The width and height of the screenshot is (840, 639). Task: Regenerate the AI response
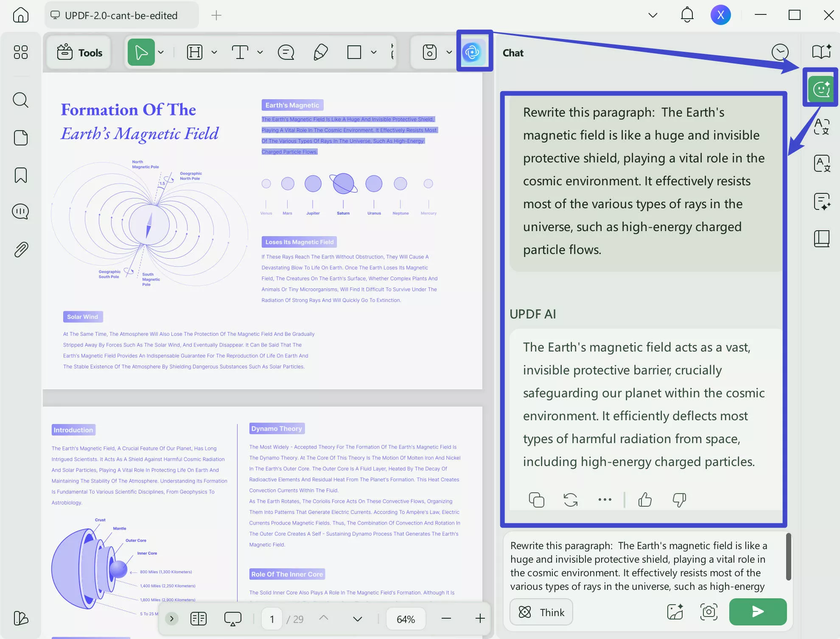pyautogui.click(x=570, y=499)
